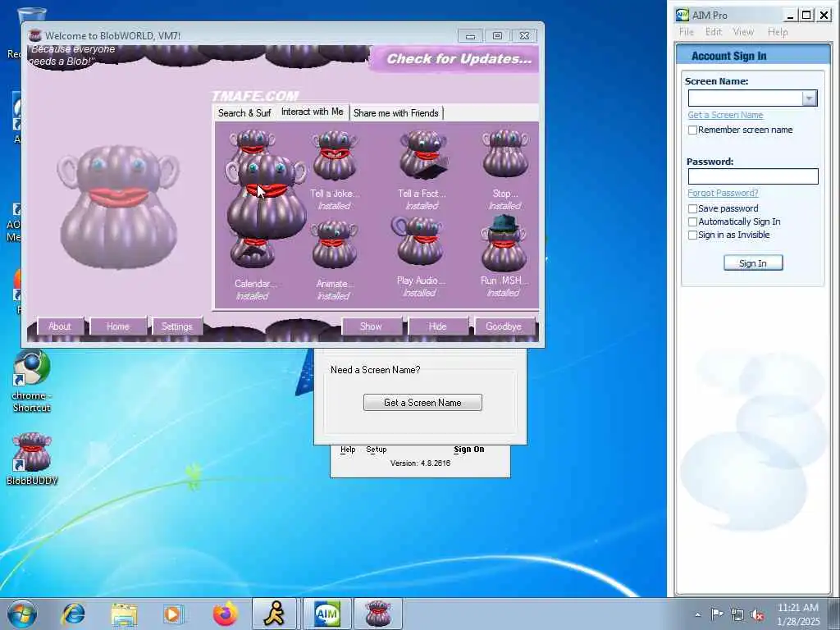Switch to Search & Surf tab
Image resolution: width=840 pixels, height=630 pixels.
(244, 113)
